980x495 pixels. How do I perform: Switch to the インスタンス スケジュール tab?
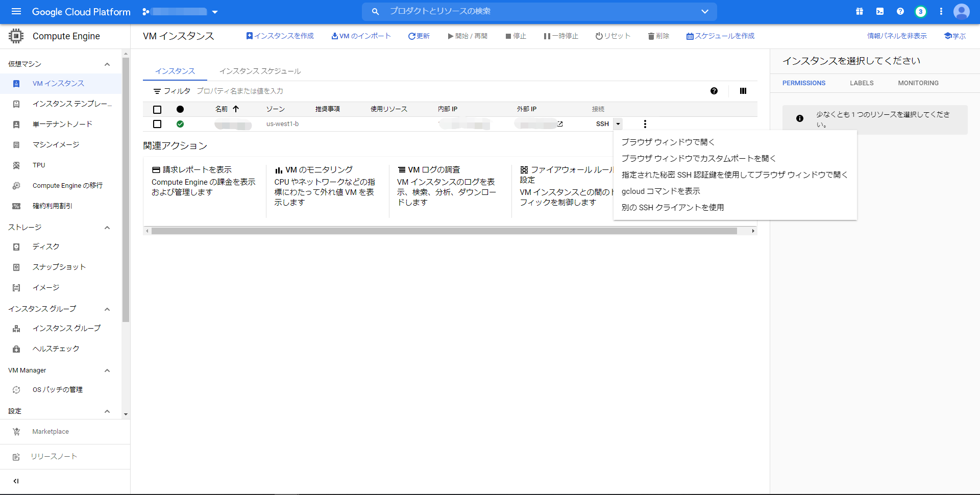click(x=260, y=71)
